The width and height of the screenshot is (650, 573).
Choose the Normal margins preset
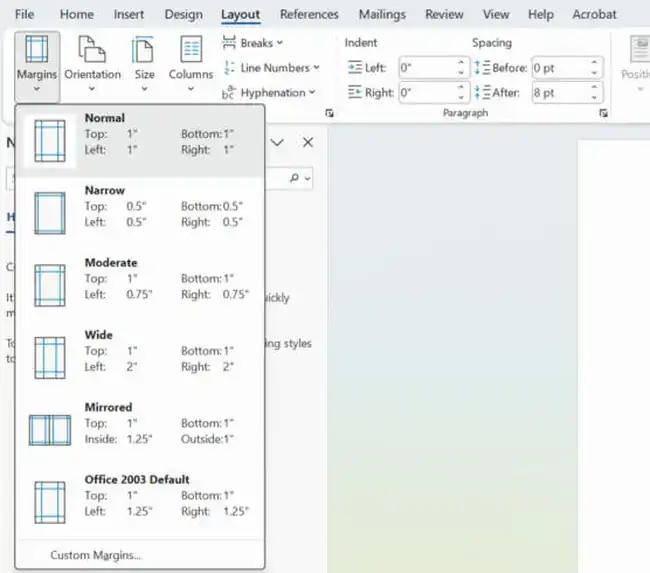[140, 141]
